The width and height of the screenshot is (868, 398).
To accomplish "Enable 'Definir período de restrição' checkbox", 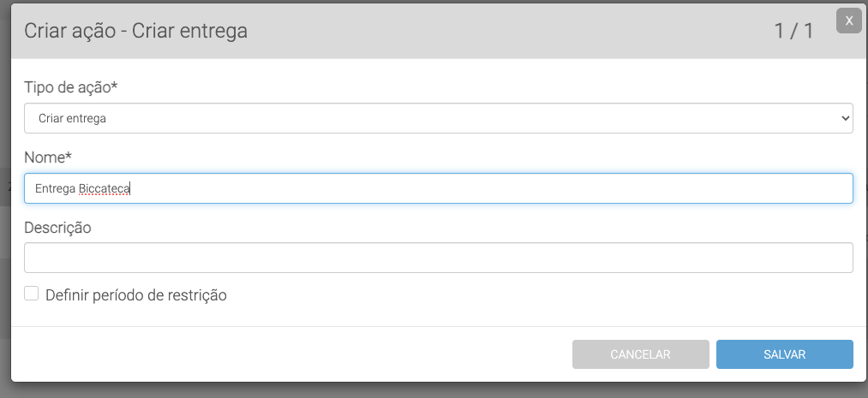I will [32, 294].
